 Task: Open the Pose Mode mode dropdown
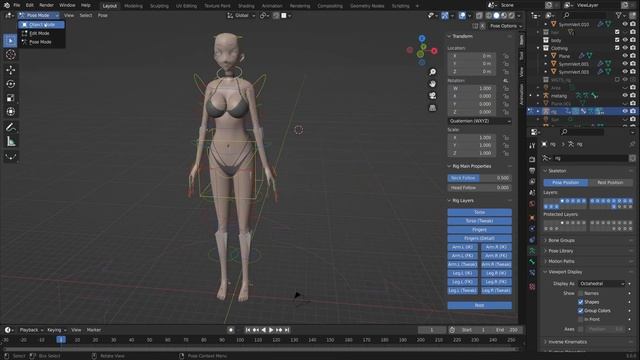click(x=39, y=15)
